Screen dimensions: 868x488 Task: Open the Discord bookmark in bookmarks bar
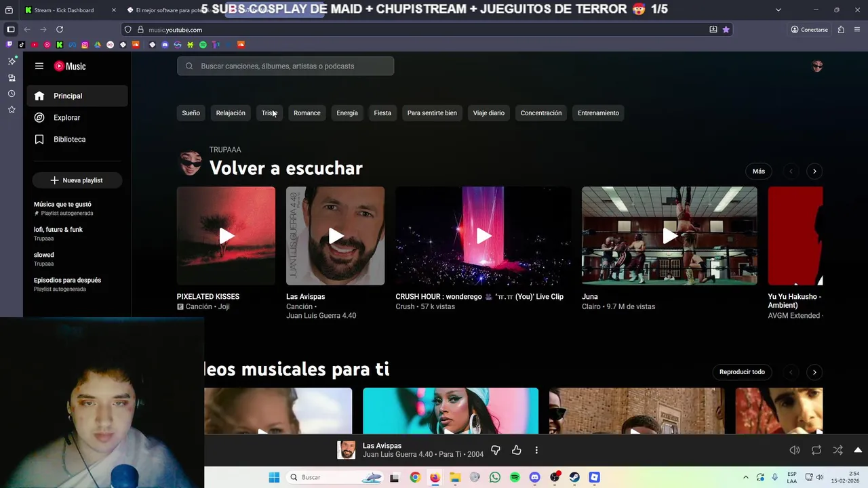pos(165,45)
